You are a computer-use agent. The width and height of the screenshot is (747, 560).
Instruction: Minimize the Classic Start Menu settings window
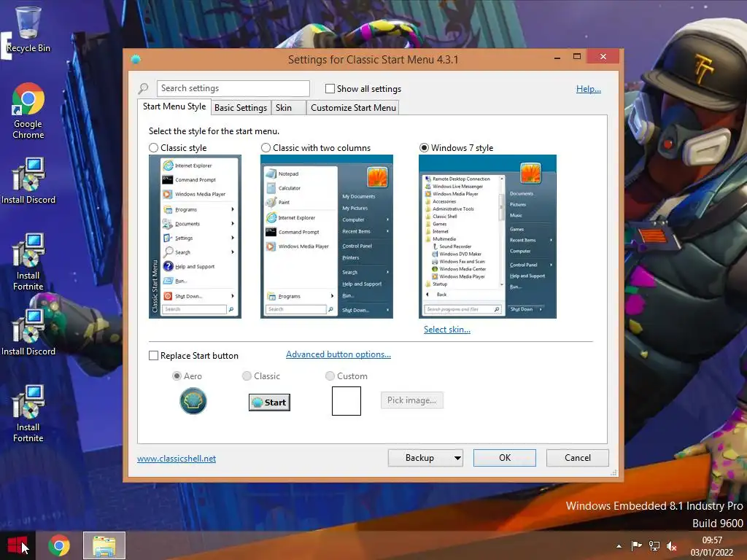[557, 57]
